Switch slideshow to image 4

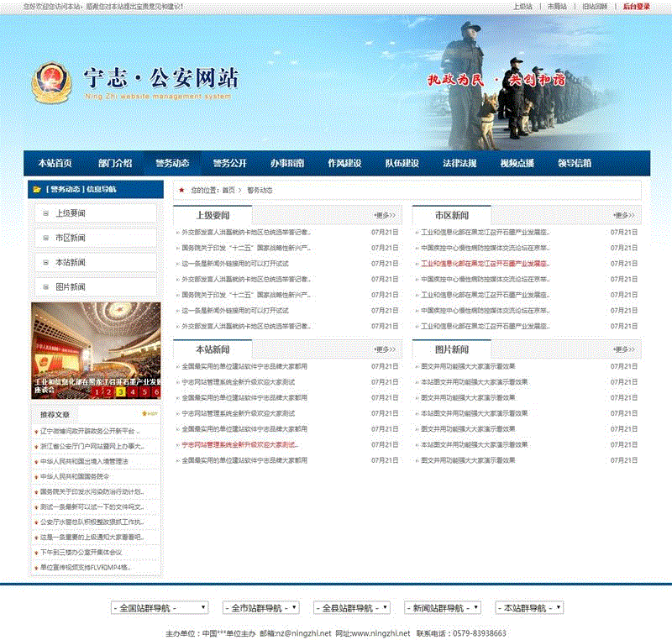pyautogui.click(x=133, y=391)
